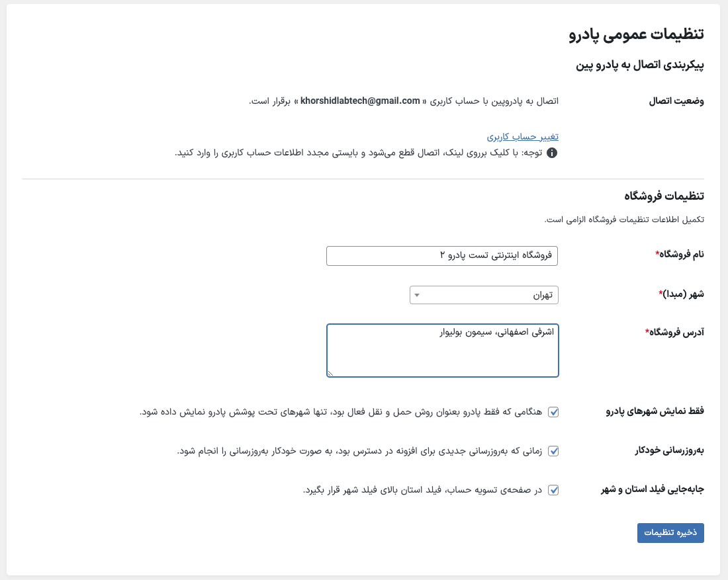This screenshot has width=728, height=580.
Task: Click the تنظیمات فروشگاه section heading
Action: pos(664,196)
